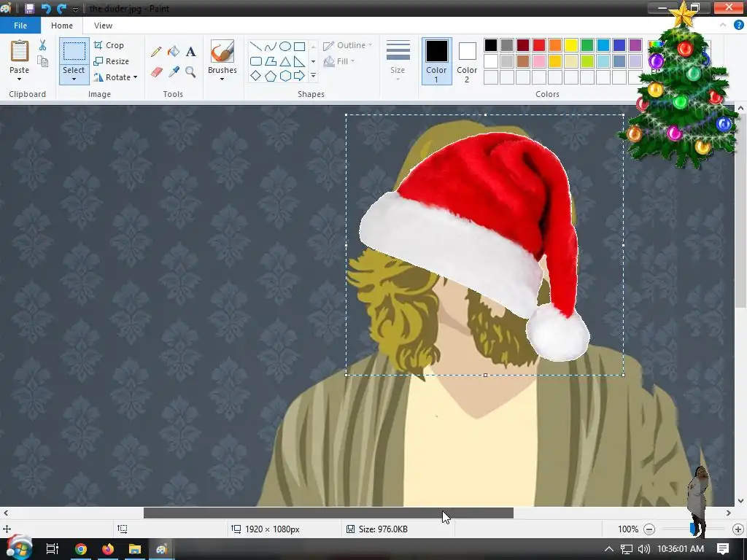Choose the Right arrow shape
The image size is (747, 560).
click(299, 76)
